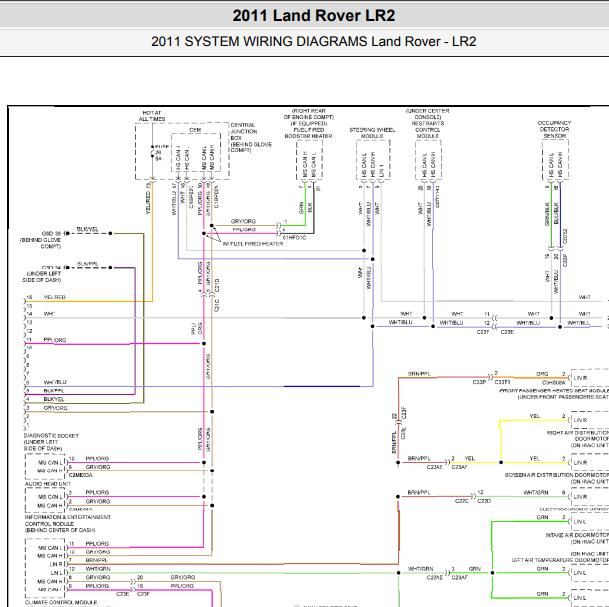Click the "BRN/PPL" label at climate module pin 7
This screenshot has height=607, width=609.
click(97, 560)
